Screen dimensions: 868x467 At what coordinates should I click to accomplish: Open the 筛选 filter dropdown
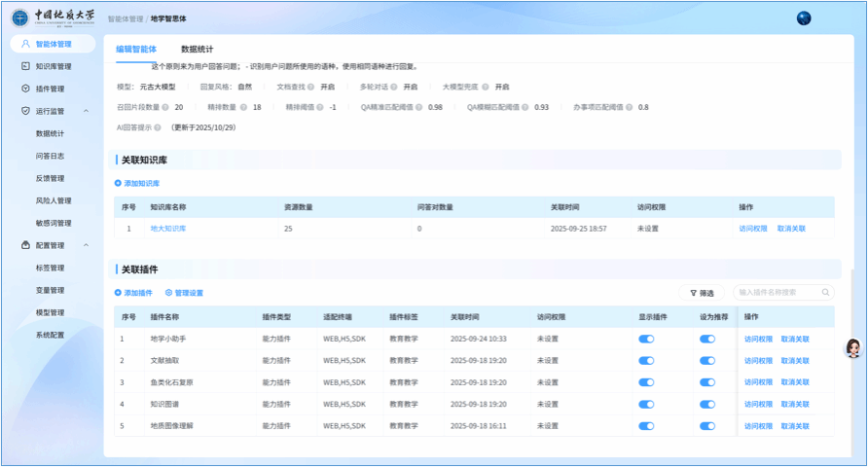[x=701, y=292]
